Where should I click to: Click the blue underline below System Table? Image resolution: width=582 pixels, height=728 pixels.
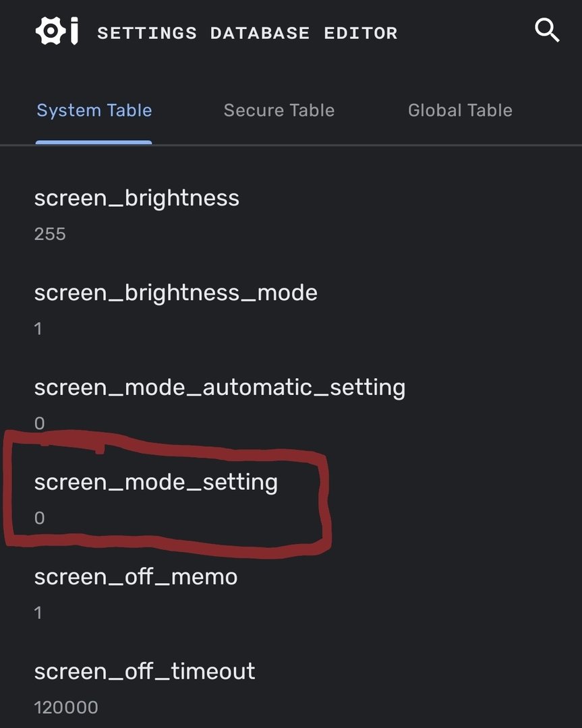point(94,142)
